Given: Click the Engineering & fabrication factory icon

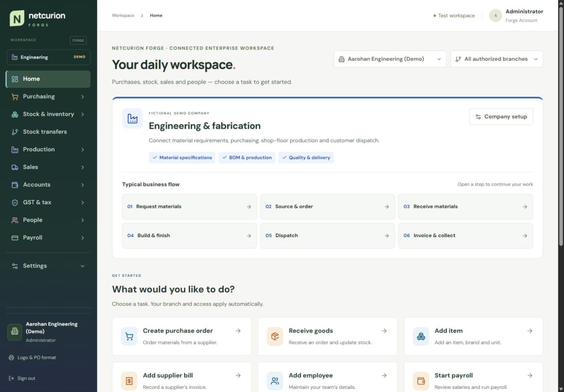Looking at the screenshot, I should (133, 118).
